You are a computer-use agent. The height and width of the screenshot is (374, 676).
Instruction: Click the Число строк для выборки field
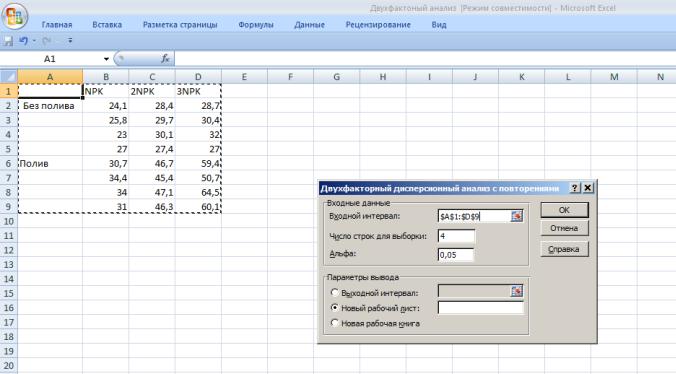(456, 236)
